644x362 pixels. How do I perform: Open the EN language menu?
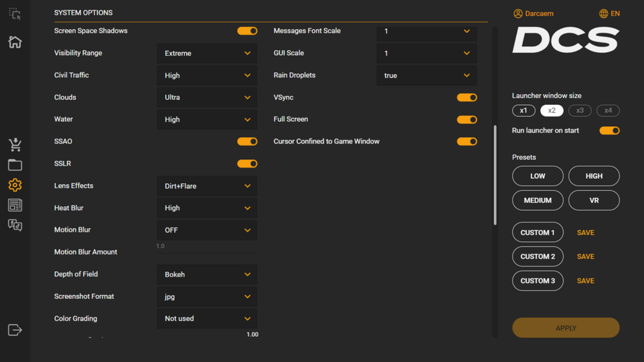(x=609, y=14)
